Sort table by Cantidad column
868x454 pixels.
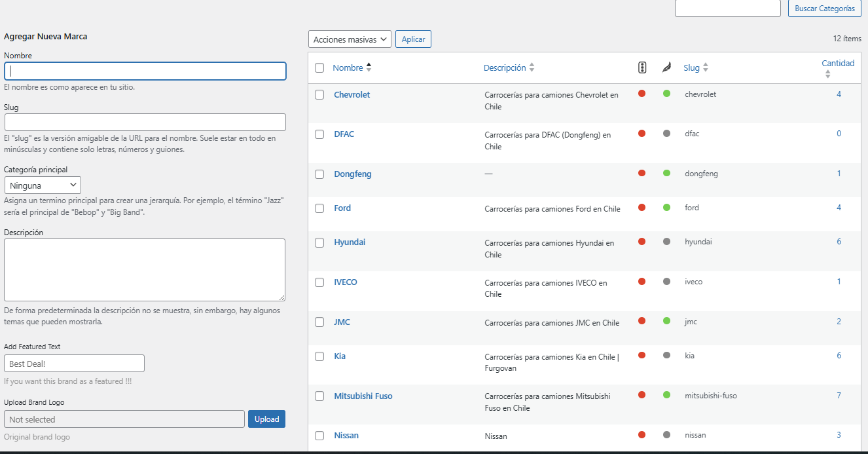click(838, 68)
